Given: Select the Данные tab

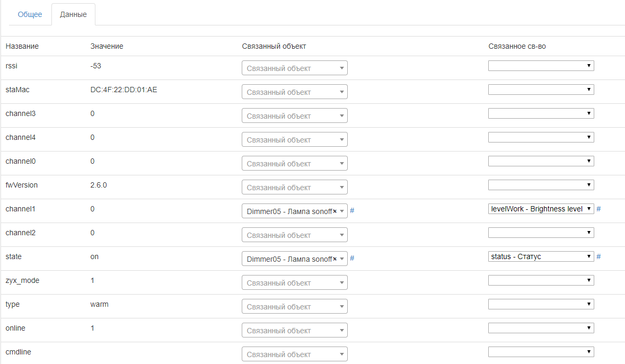Looking at the screenshot, I should click(73, 14).
